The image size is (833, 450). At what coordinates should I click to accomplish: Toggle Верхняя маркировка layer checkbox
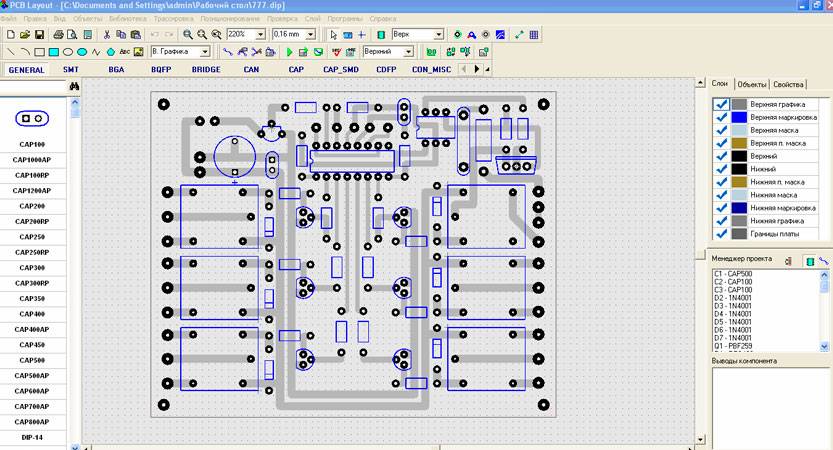pyautogui.click(x=721, y=117)
